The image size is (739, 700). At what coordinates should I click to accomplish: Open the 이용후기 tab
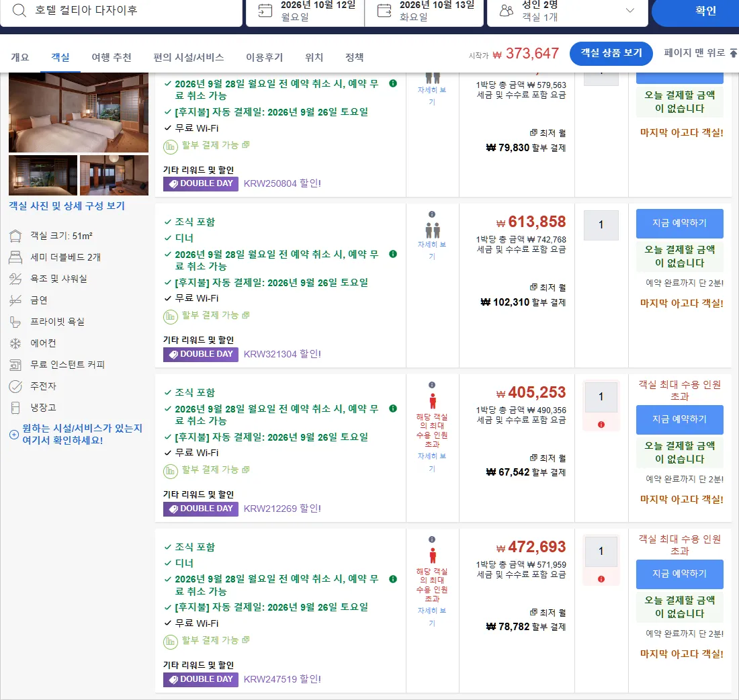click(265, 57)
